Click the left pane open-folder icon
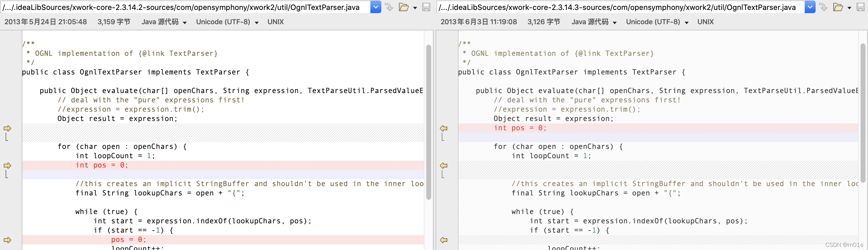 point(403,7)
